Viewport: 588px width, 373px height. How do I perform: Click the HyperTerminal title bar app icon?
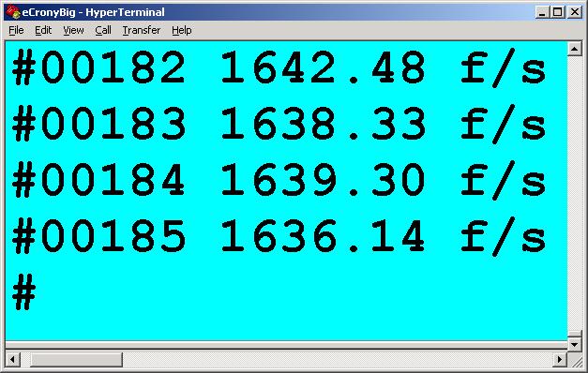pos(13,12)
